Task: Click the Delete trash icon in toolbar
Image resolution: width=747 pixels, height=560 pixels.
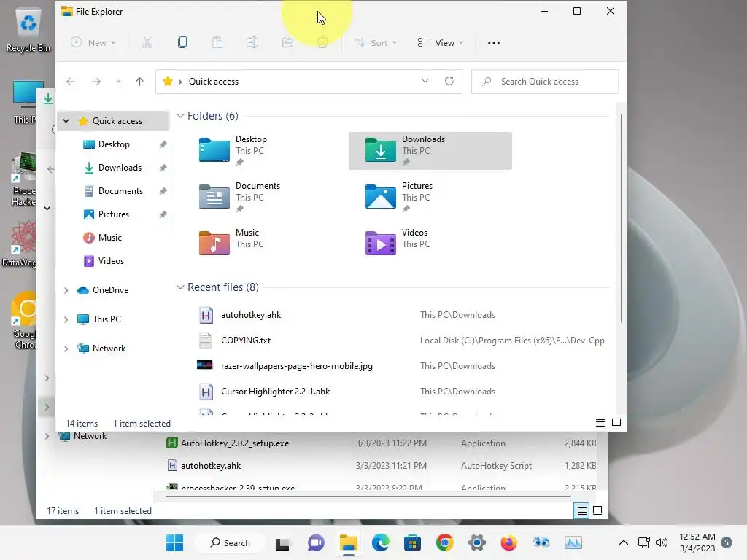Action: [322, 43]
